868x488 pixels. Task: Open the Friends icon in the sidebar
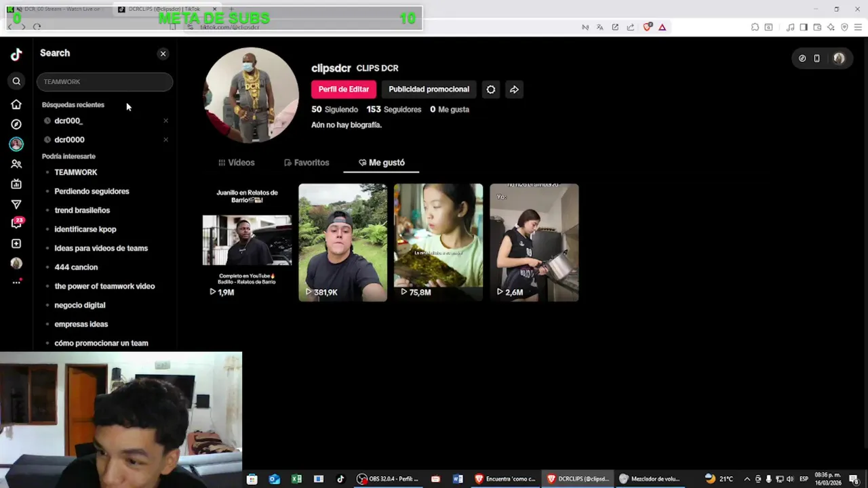pos(16,164)
